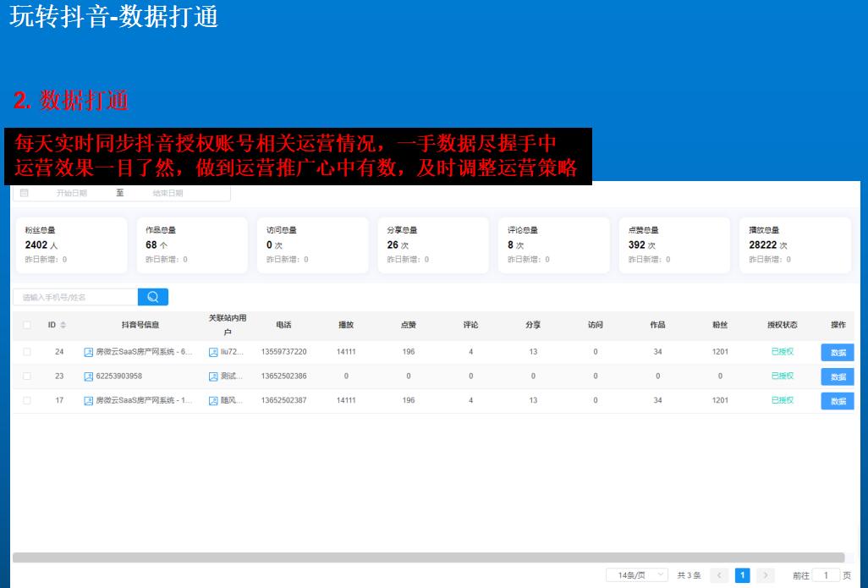
Task: Open the 14条/页 page size dropdown
Action: coord(637,575)
